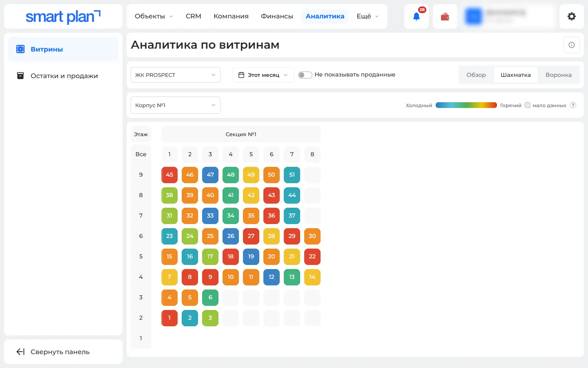Open the red wallet icon
Image resolution: width=588 pixels, height=368 pixels.
[445, 16]
